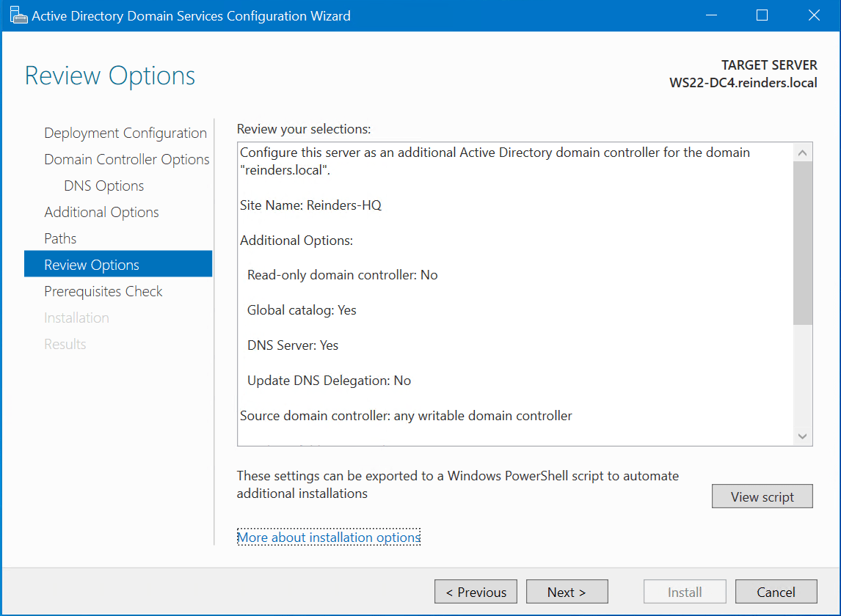Click the Next button
Screen dimensions: 841x616
[567, 592]
